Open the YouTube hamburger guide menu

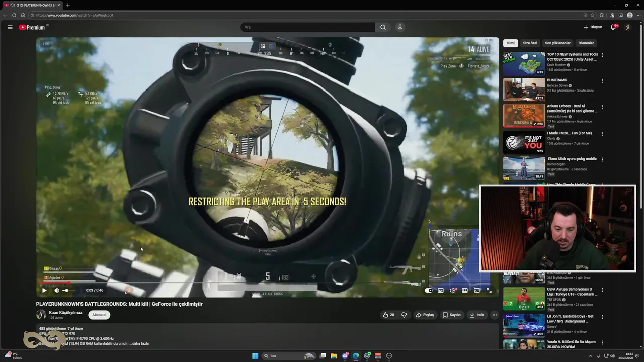coord(10,27)
